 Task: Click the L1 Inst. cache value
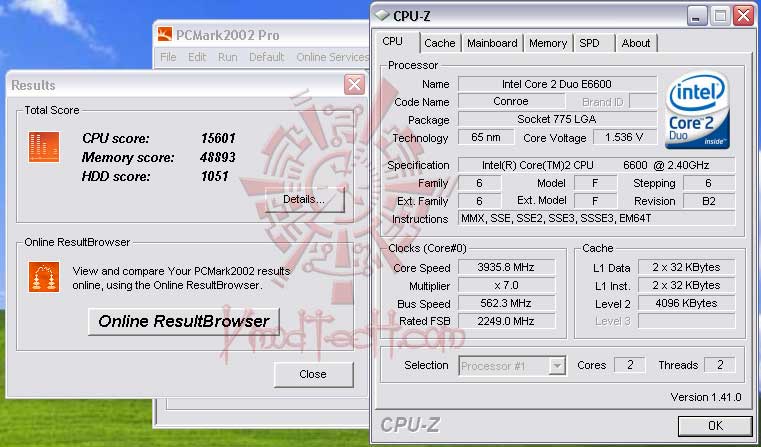(686, 285)
